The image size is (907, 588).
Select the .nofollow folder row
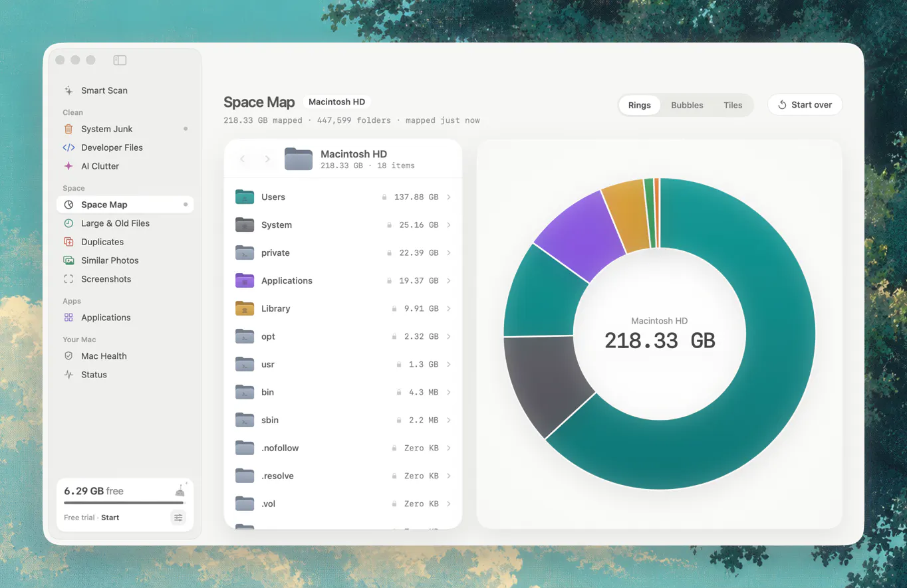coord(343,448)
